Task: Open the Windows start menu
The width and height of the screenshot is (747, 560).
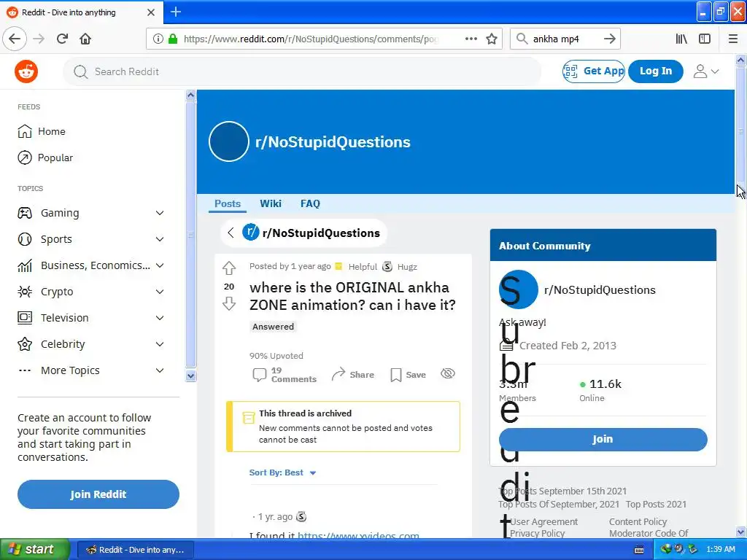Action: coord(34,550)
